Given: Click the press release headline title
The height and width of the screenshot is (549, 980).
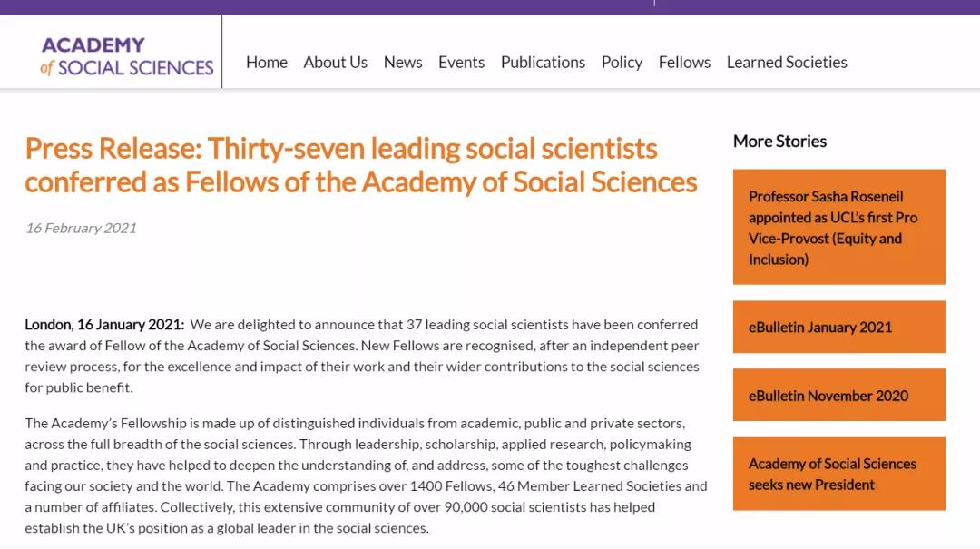Looking at the screenshot, I should point(361,164).
